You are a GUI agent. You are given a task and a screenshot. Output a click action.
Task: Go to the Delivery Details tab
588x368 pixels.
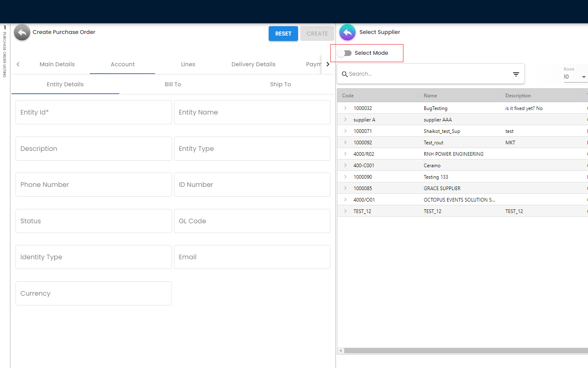[x=253, y=64]
